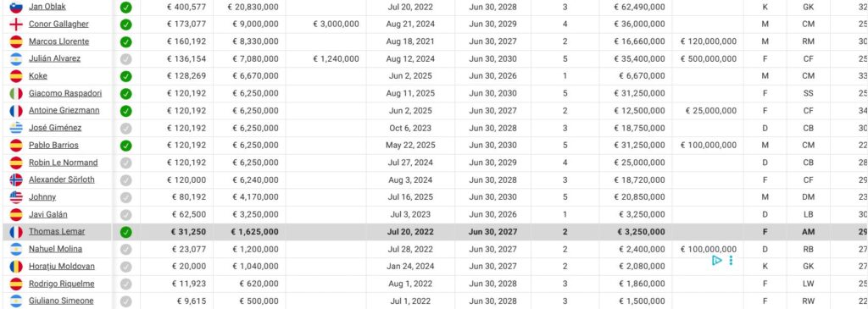Click the USA flag next to Johnny
This screenshot has width=868, height=309.
[16, 197]
